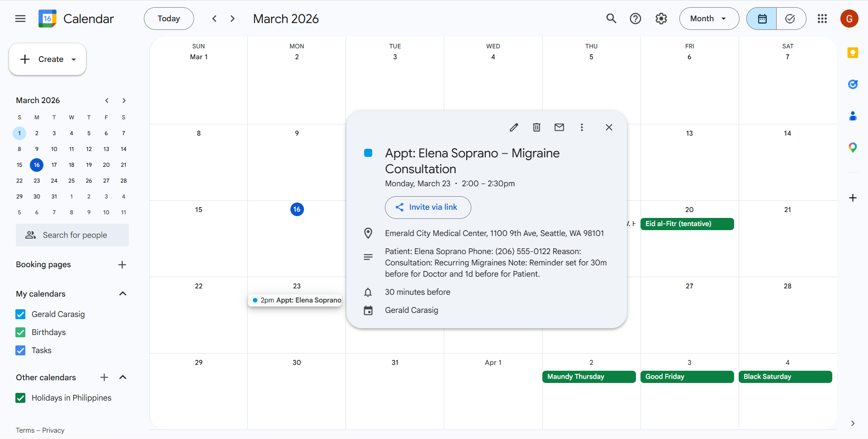The image size is (868, 439).
Task: Click the blue event color swatch
Action: (368, 153)
